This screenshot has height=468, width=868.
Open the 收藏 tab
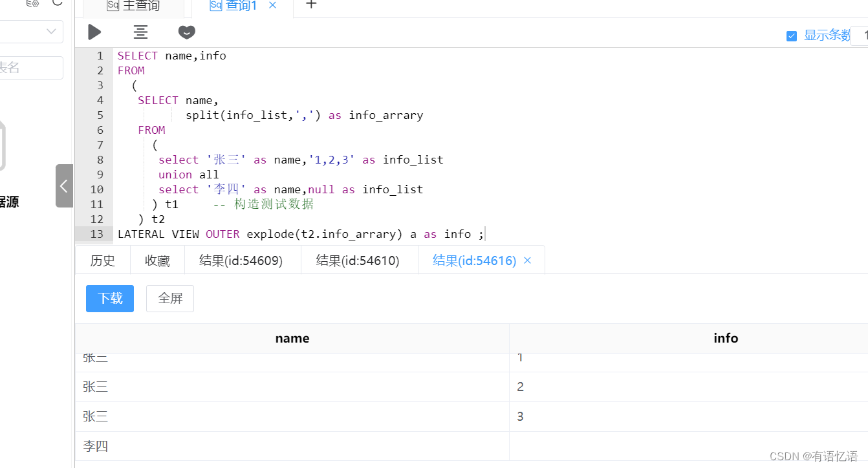click(157, 261)
